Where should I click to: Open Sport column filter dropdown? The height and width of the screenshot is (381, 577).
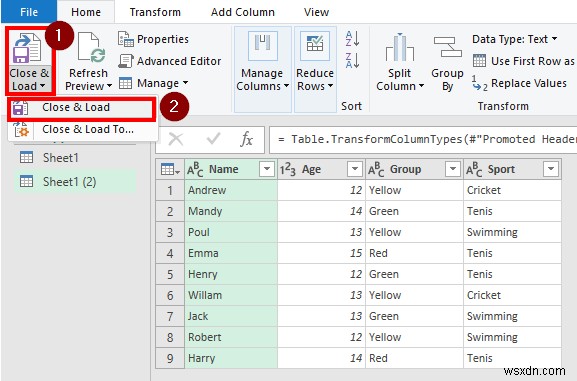point(551,169)
